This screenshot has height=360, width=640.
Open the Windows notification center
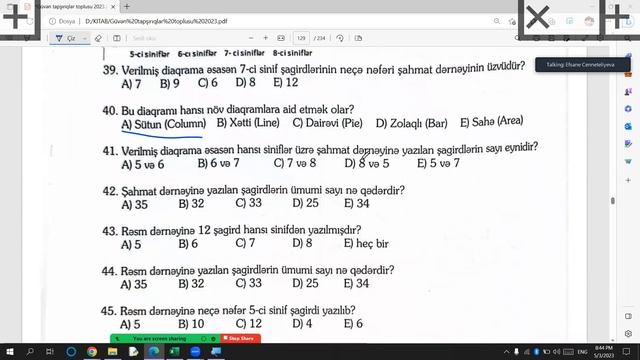click(x=627, y=352)
